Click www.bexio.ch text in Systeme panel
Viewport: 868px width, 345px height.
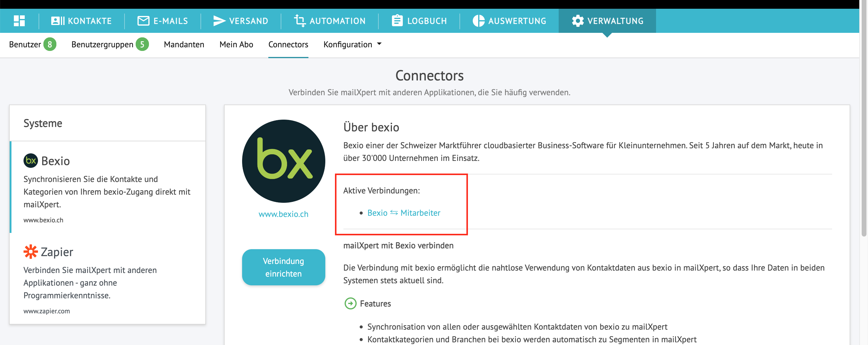pyautogui.click(x=43, y=220)
